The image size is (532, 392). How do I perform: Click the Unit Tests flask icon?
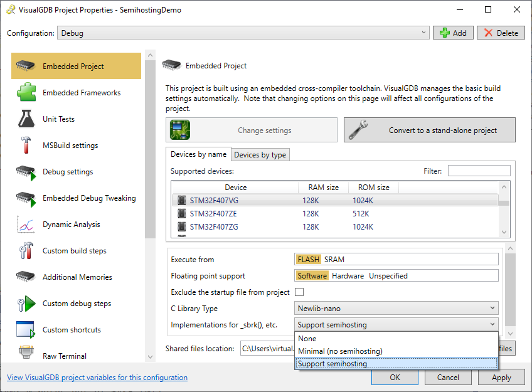[x=26, y=119]
